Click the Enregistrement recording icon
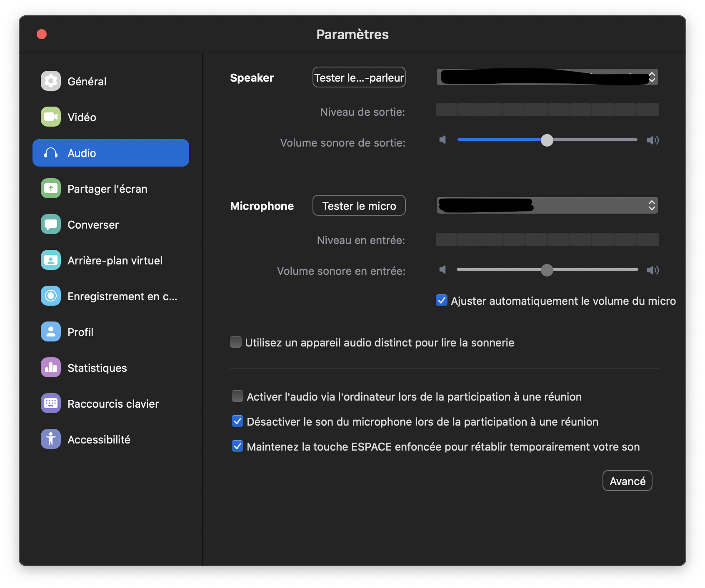 point(51,296)
